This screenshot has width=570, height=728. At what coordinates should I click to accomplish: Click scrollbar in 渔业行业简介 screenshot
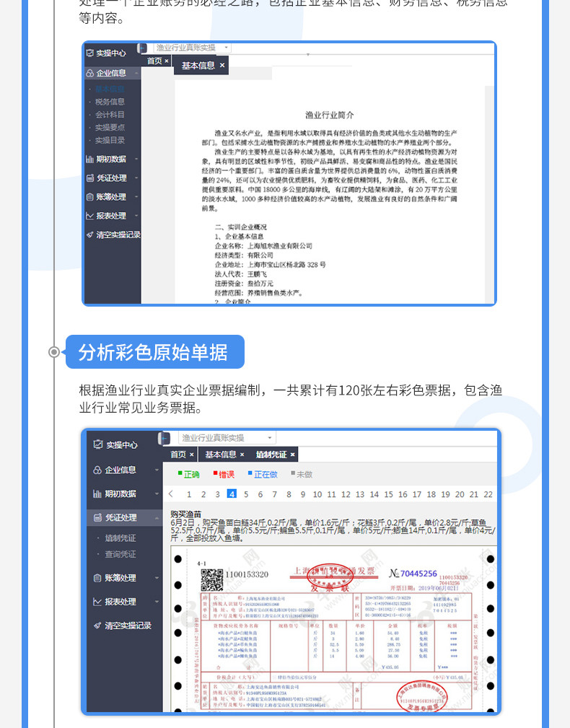489,195
